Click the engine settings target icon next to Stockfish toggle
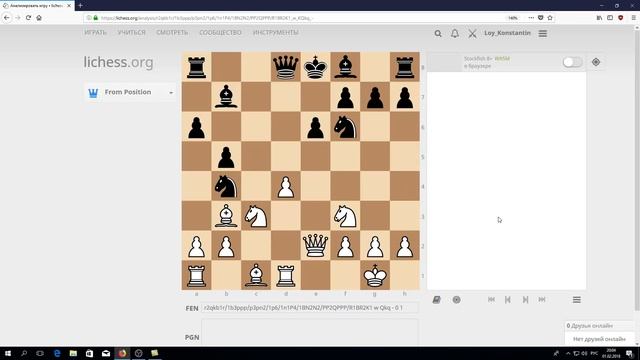This screenshot has height=360, width=640. [596, 62]
